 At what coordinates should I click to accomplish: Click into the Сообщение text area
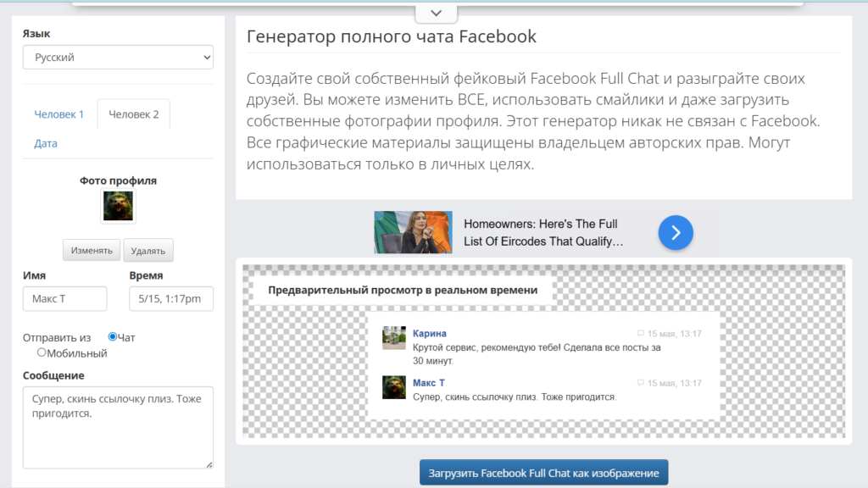pyautogui.click(x=118, y=427)
